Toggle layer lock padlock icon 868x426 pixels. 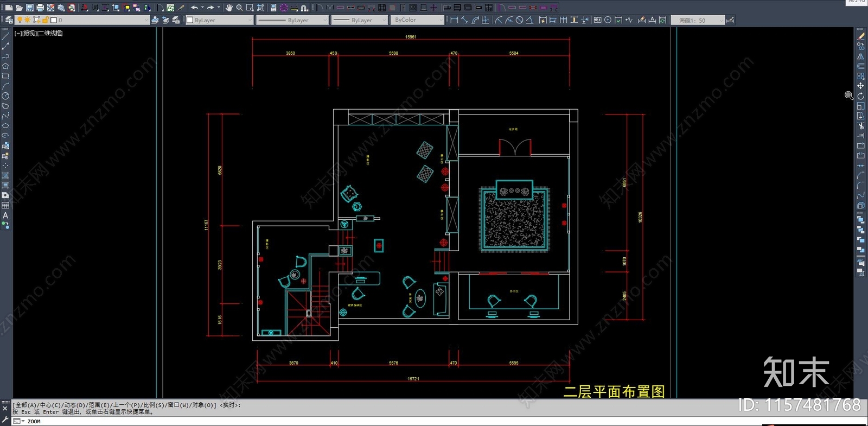pyautogui.click(x=45, y=20)
